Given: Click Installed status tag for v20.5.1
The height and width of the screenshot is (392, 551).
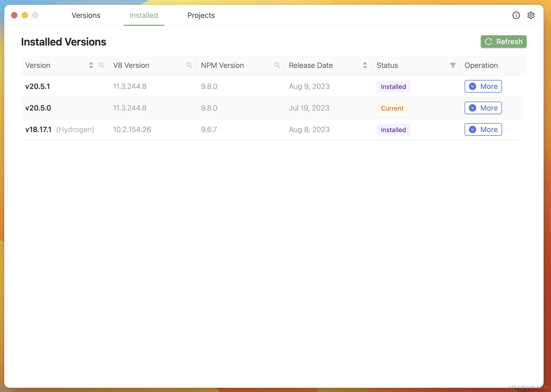Looking at the screenshot, I should 393,87.
